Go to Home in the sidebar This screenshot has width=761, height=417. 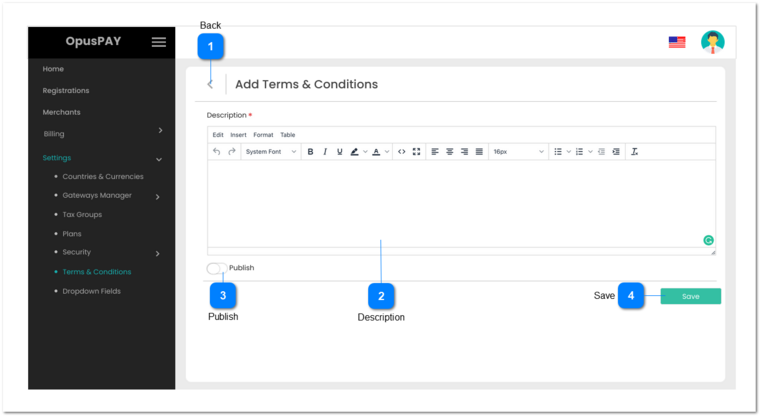pyautogui.click(x=53, y=69)
